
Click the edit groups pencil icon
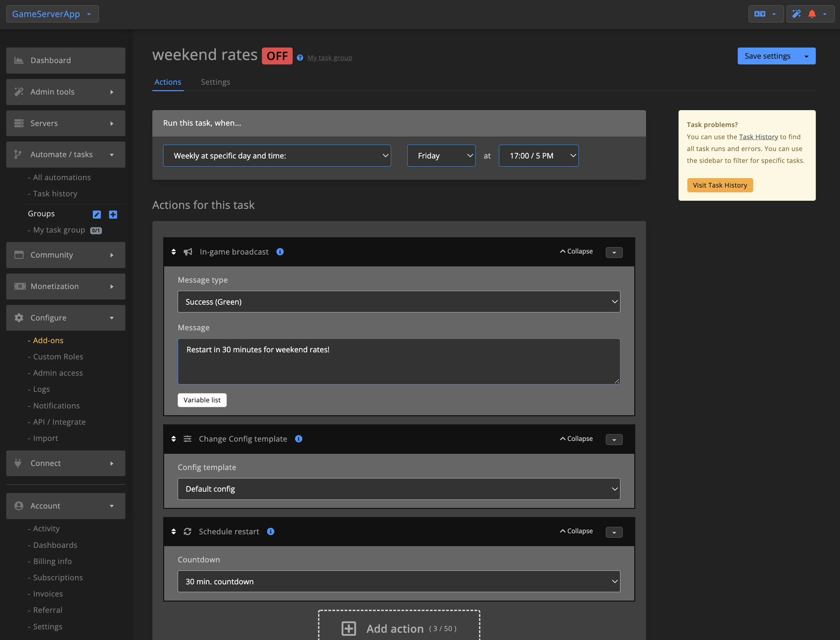(97, 214)
